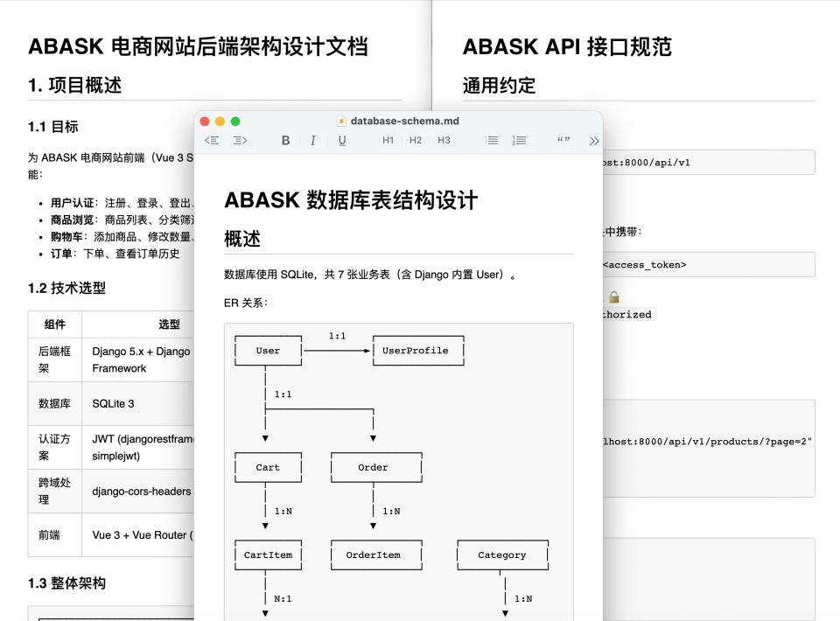840x621 pixels.
Task: Click the 数据库 table cell
Action: [54, 404]
